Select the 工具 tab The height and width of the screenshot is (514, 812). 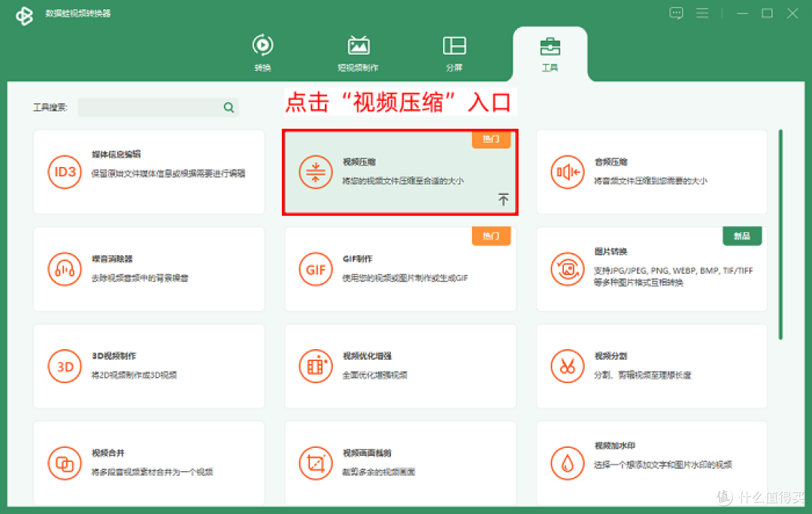point(550,53)
